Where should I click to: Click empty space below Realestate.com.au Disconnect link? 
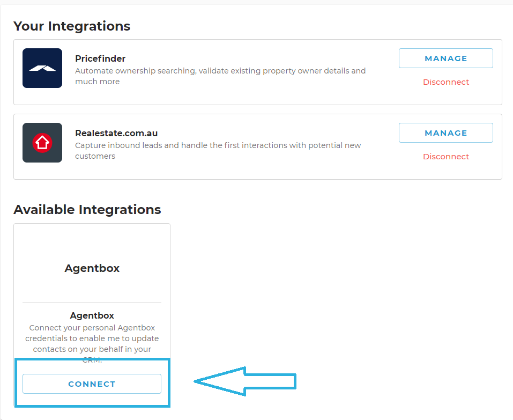point(445,170)
